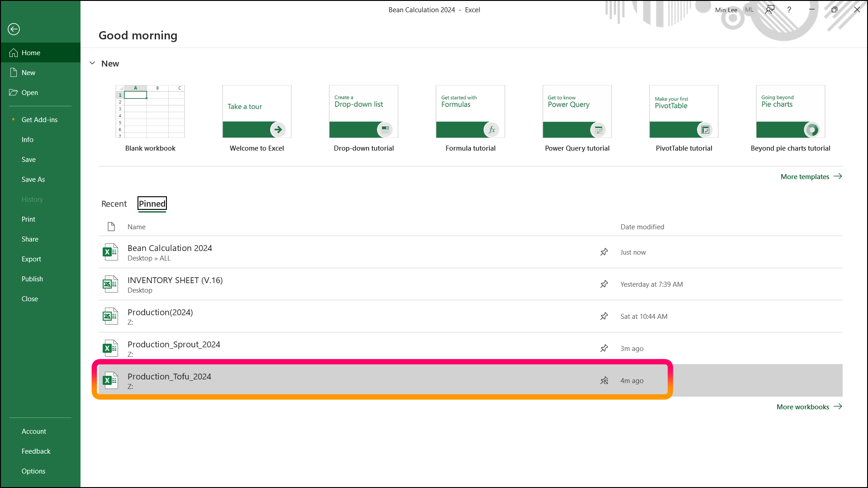This screenshot has width=868, height=488.
Task: Create a Blank workbook
Action: click(x=150, y=118)
